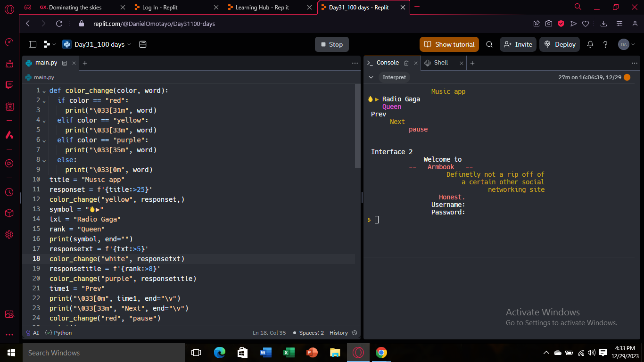Click the screenshot camera icon in the address bar
644x362 pixels.
548,23
